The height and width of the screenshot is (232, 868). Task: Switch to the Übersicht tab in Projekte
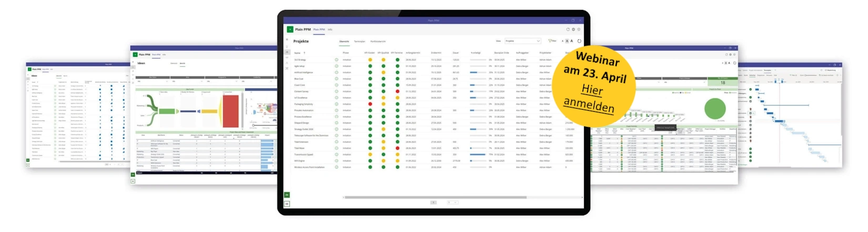click(x=344, y=42)
